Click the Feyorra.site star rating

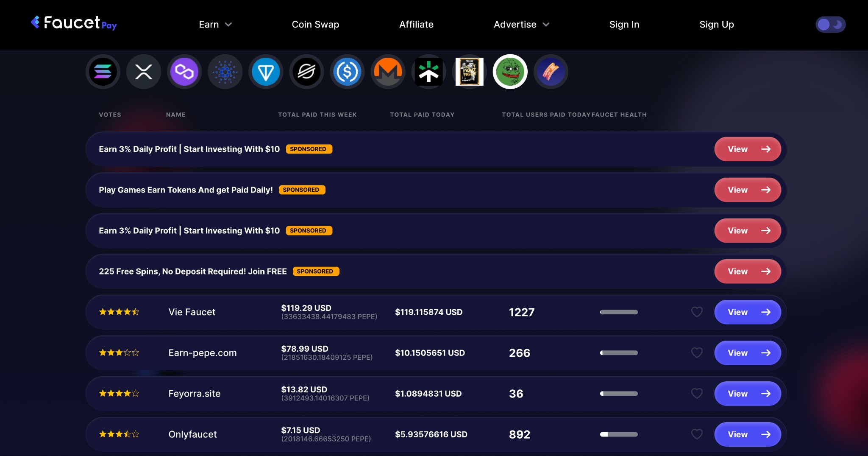(119, 393)
